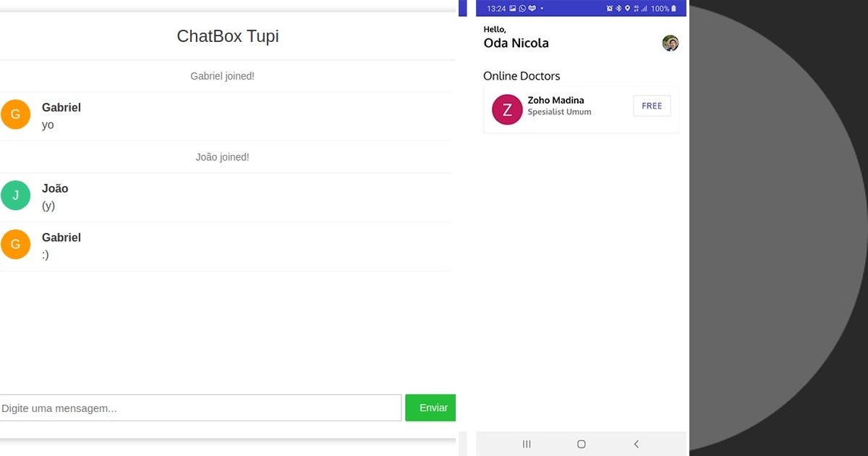868x456 pixels.
Task: Tap the Android back arrow
Action: pos(637,444)
